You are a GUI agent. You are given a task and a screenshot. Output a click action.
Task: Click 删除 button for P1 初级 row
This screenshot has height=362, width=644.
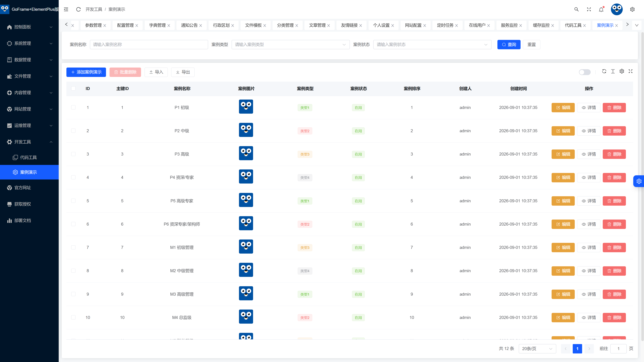coord(614,108)
